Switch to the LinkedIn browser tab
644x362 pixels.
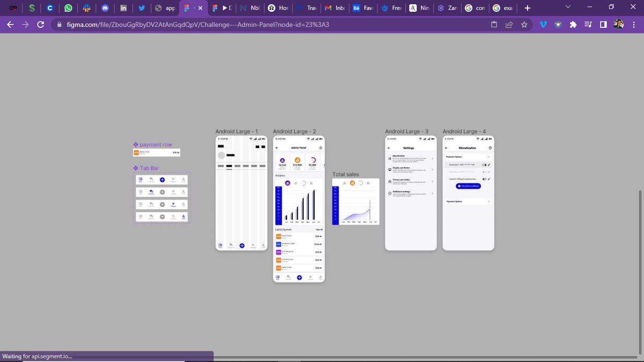coord(123,8)
